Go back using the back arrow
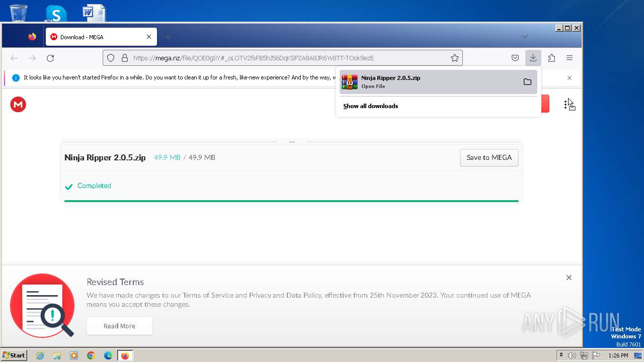The width and height of the screenshot is (644, 362). (x=14, y=58)
